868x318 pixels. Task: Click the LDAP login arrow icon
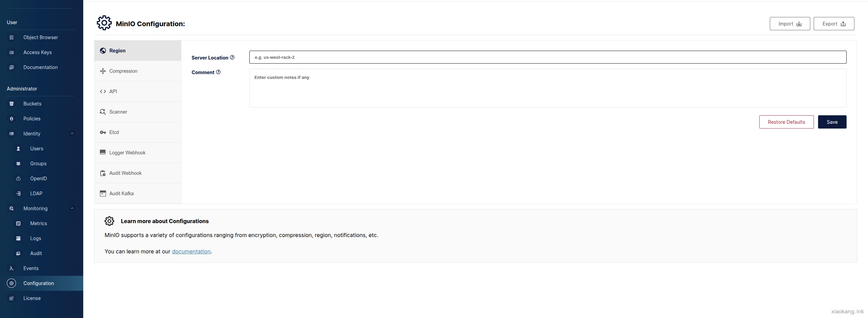(18, 194)
